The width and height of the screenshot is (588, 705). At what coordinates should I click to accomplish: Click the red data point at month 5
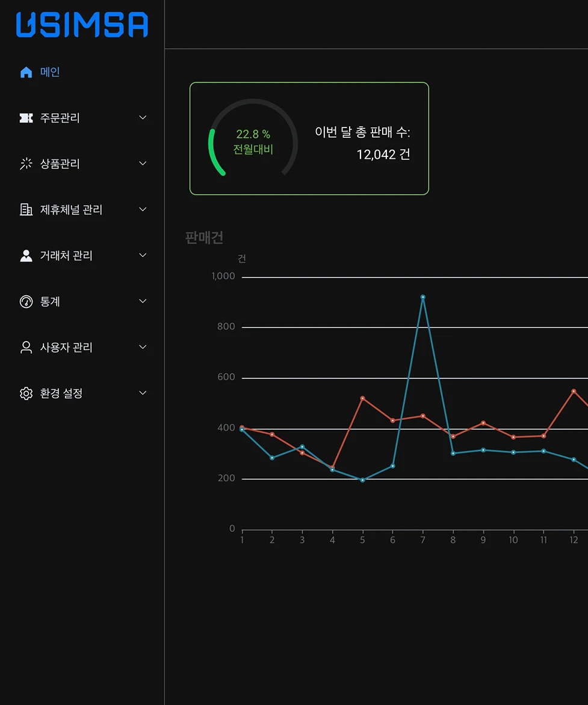362,398
